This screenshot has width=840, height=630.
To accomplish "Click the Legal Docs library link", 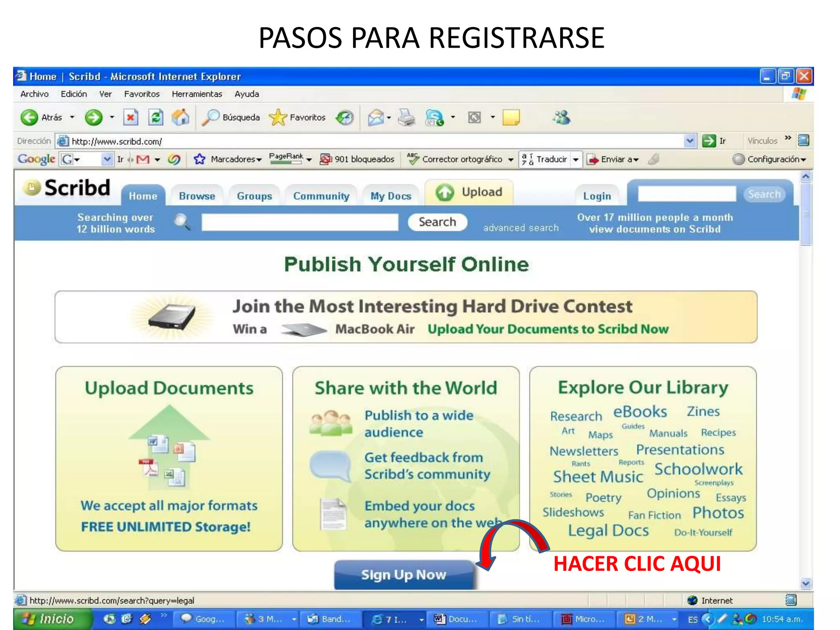I will [608, 530].
